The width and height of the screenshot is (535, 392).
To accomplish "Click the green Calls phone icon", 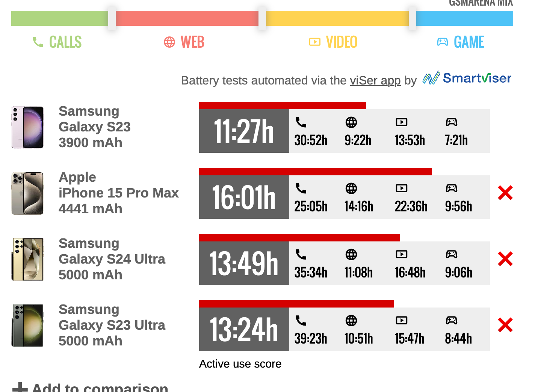I will pos(38,42).
